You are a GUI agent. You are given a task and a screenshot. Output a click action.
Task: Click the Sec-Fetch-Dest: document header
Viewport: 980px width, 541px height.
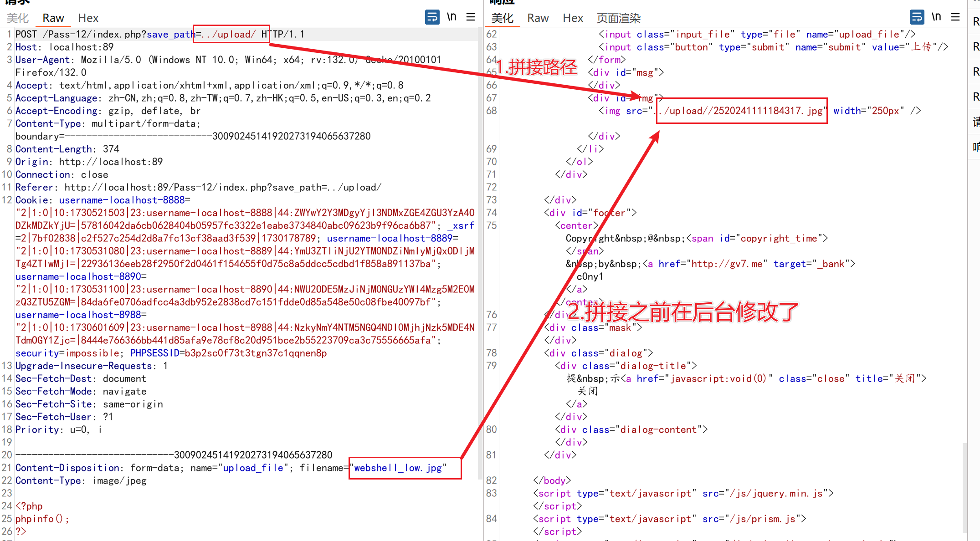(81, 378)
